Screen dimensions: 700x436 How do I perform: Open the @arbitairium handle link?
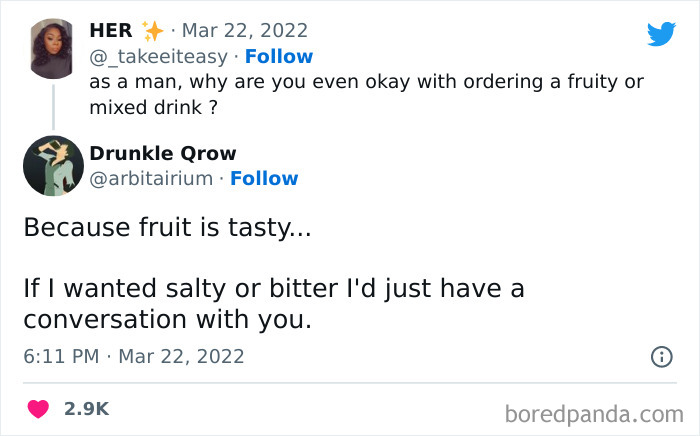151,178
